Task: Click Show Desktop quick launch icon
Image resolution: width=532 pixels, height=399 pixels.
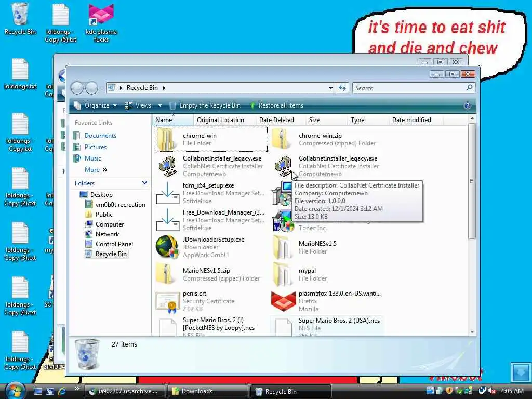Action: pos(38,391)
